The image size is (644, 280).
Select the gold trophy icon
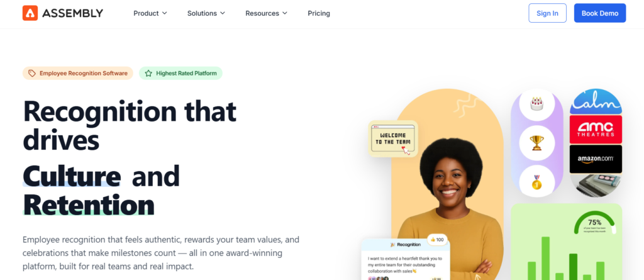click(537, 143)
